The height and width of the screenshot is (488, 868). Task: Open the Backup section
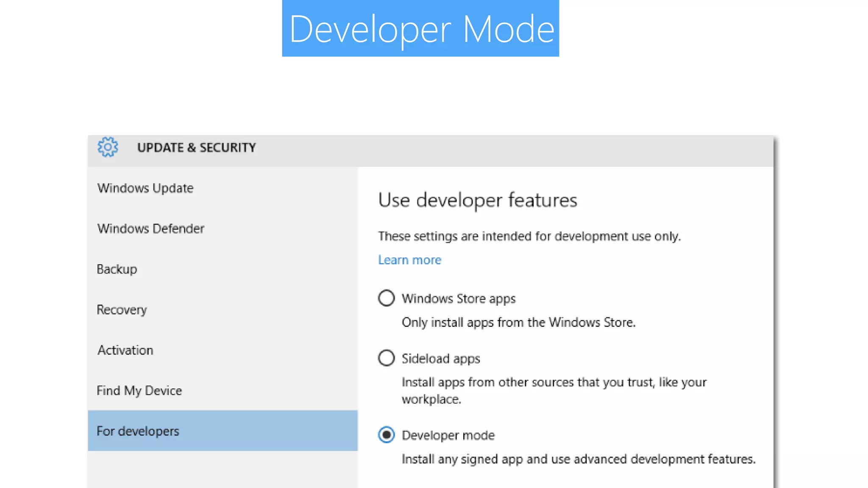click(117, 269)
